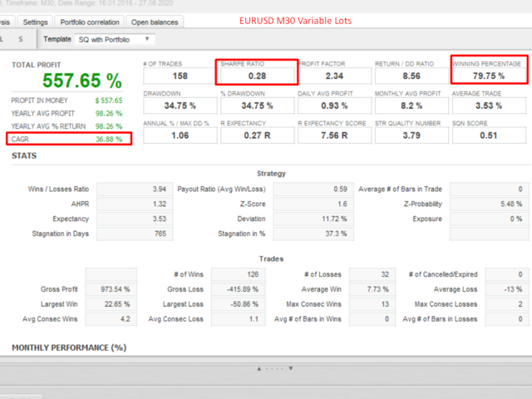Click the Profit Factor value 2.34
The image size is (532, 399).
click(x=332, y=76)
